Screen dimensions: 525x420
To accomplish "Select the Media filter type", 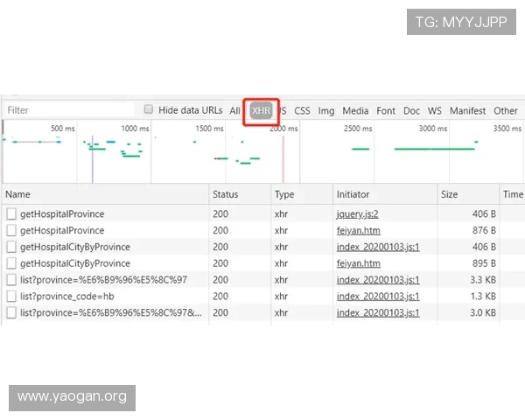I will pos(355,111).
